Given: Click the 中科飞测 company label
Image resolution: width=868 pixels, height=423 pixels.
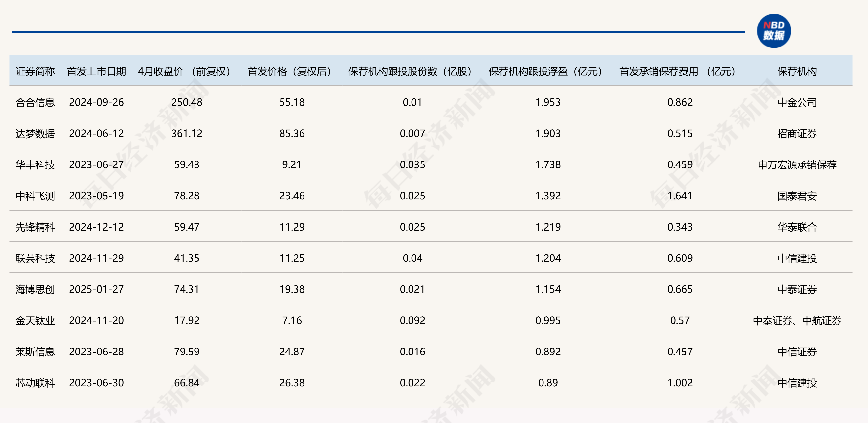Looking at the screenshot, I should pos(35,196).
